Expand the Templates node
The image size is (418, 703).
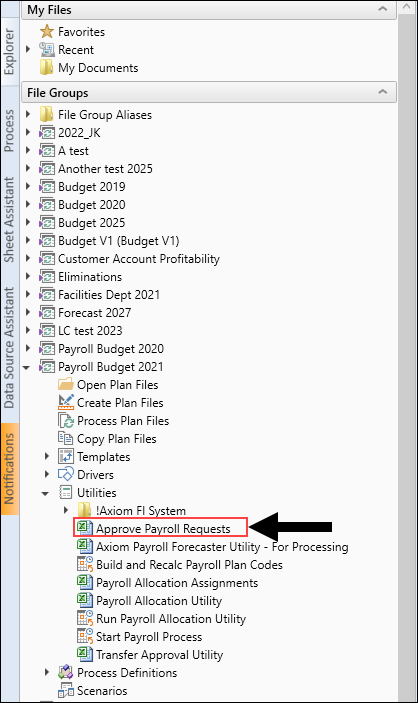(x=47, y=456)
